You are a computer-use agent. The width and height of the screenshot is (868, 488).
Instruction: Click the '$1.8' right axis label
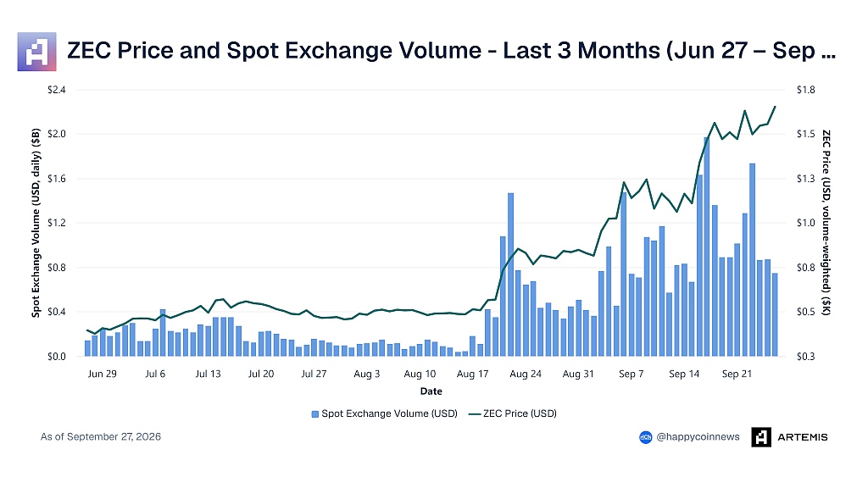point(805,90)
